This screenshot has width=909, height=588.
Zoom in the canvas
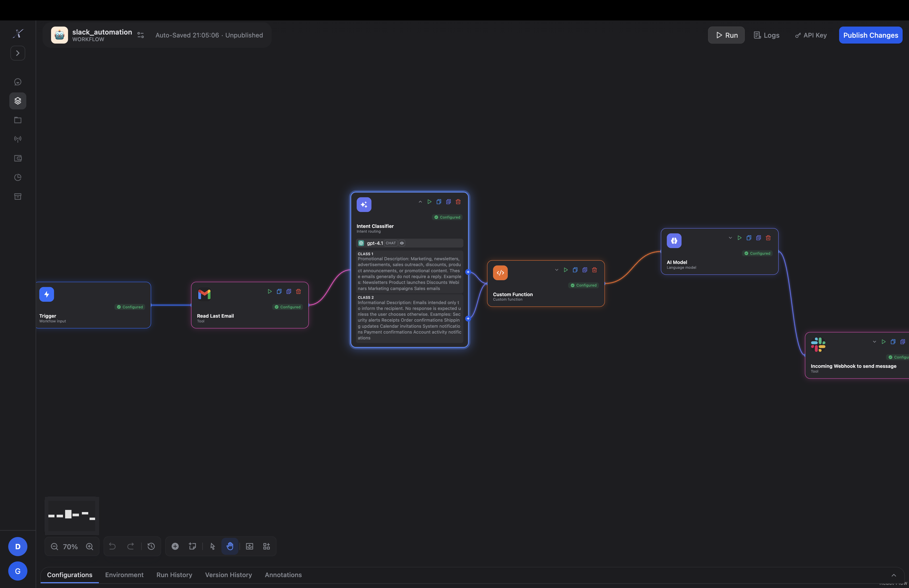[89, 546]
